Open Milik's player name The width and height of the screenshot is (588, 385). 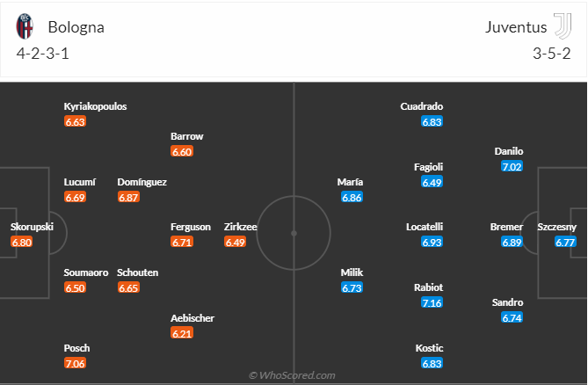pyautogui.click(x=352, y=272)
